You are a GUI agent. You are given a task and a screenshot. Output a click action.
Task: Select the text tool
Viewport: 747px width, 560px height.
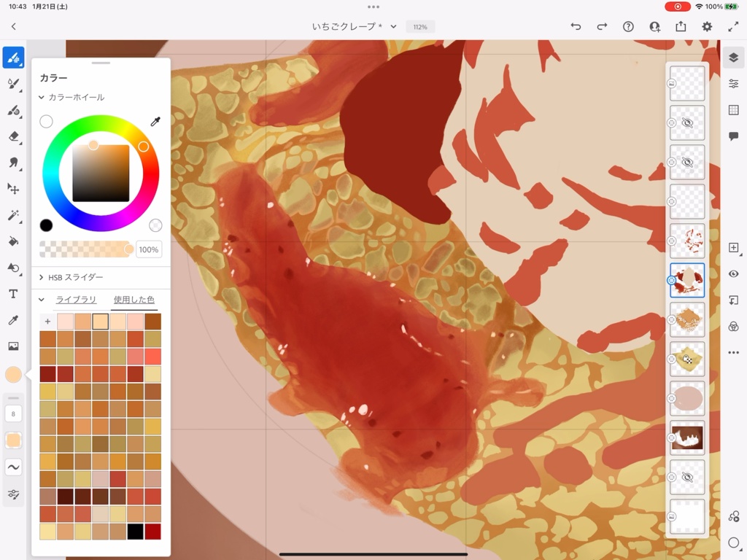click(13, 294)
